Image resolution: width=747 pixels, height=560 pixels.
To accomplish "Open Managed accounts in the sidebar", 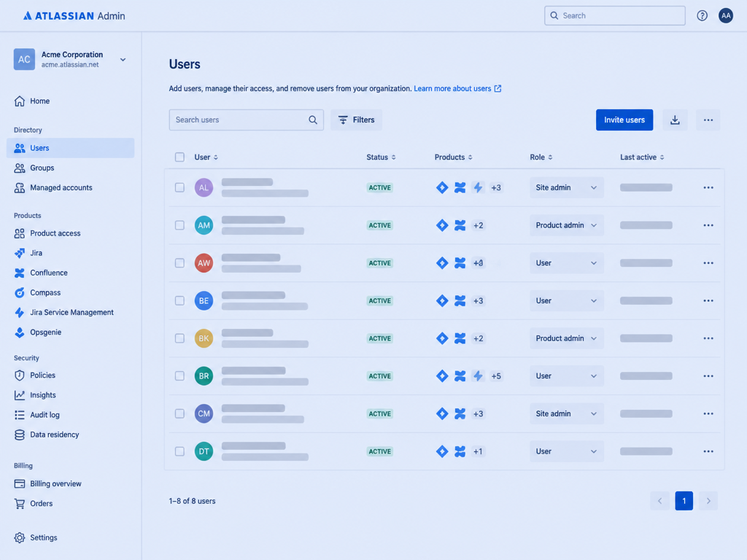I will [x=71, y=187].
